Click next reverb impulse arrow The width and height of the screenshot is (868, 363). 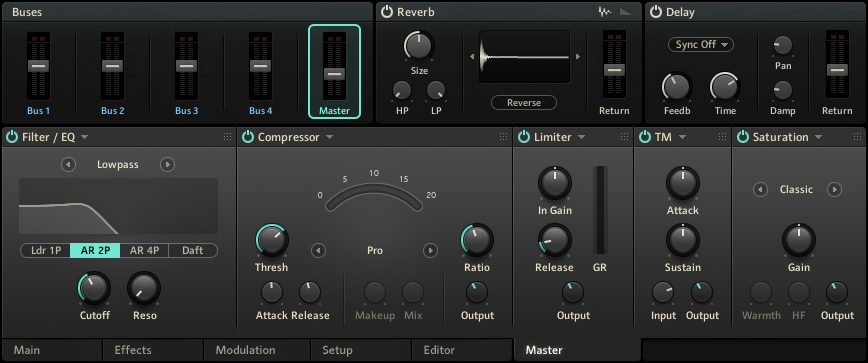coord(577,56)
